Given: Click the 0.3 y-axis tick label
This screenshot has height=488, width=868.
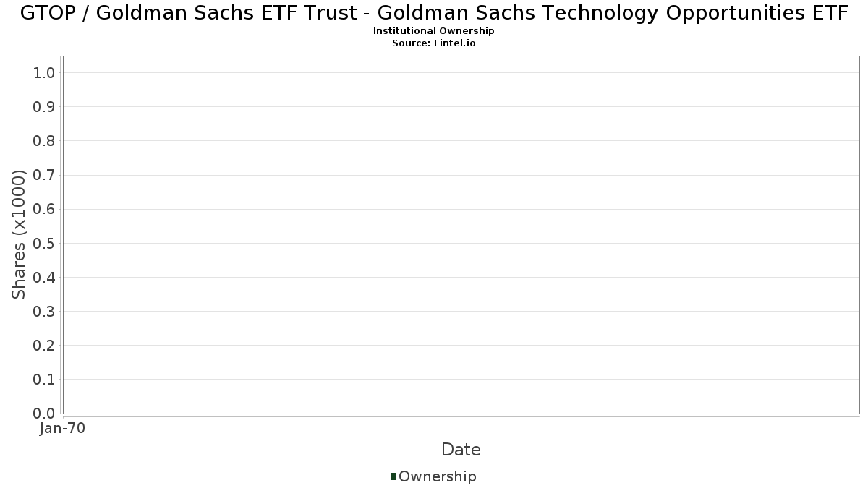Looking at the screenshot, I should point(44,312).
